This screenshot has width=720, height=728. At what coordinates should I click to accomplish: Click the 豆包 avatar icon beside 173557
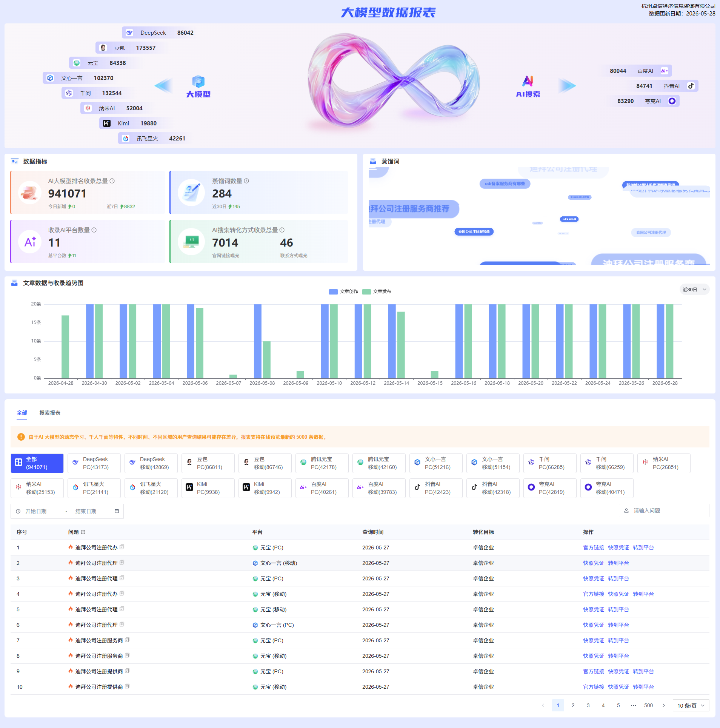pos(103,48)
